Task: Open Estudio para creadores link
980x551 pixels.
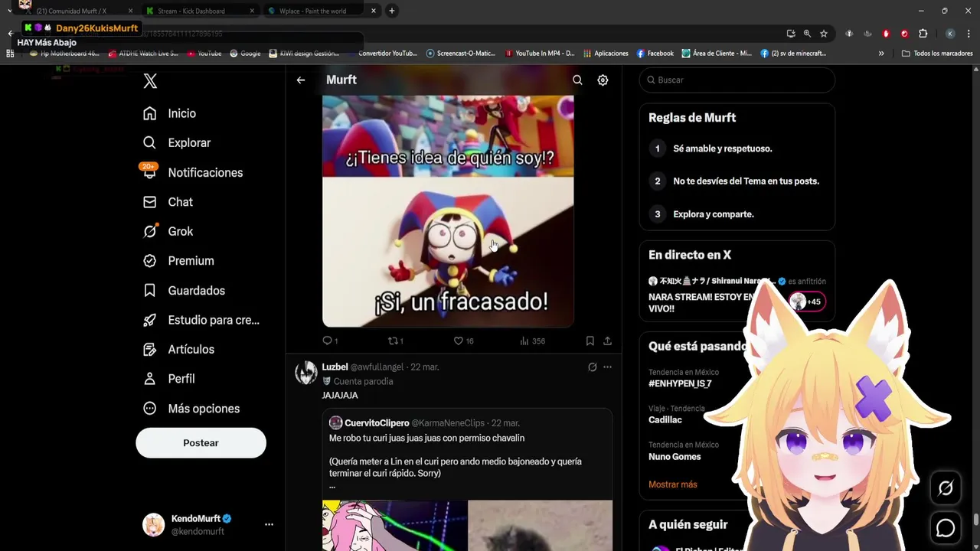Action: [201, 320]
